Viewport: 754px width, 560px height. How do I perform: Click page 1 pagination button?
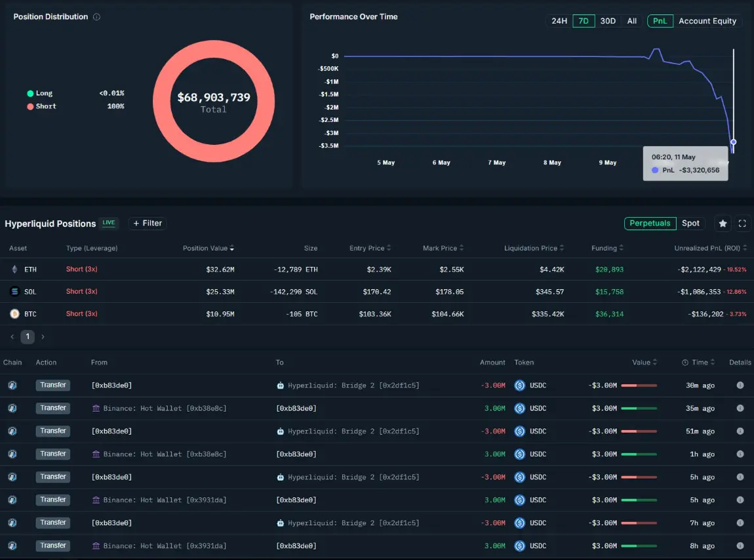[28, 337]
